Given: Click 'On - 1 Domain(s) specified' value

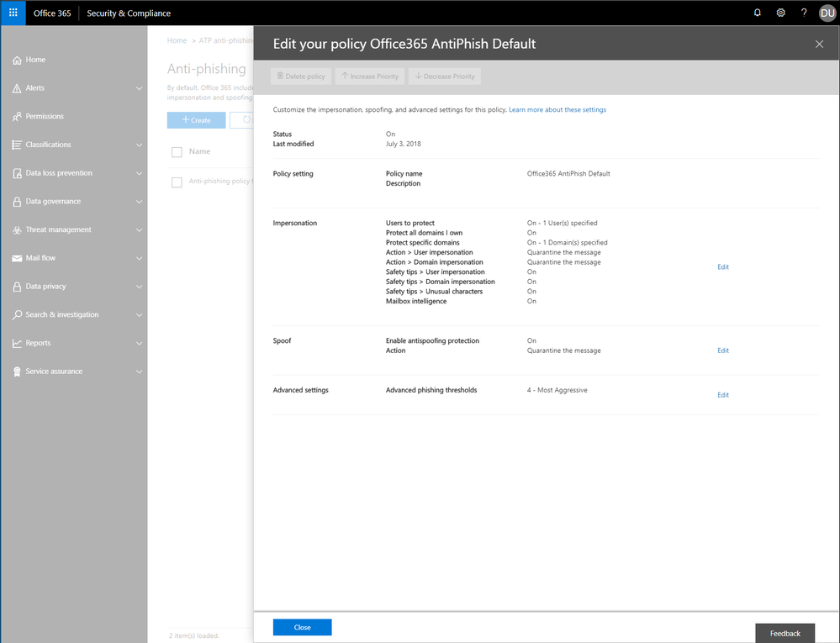Looking at the screenshot, I should (x=568, y=243).
